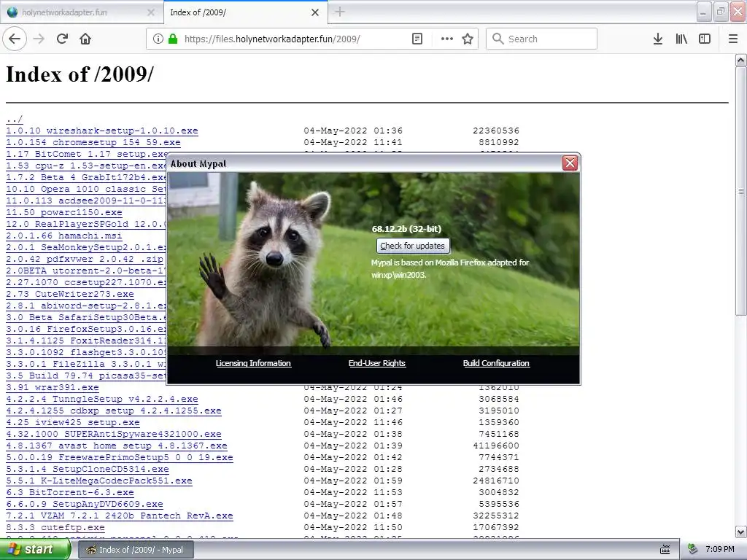Open the 2.73 CuteWriter273.exe link
This screenshot has width=747, height=560.
click(70, 295)
